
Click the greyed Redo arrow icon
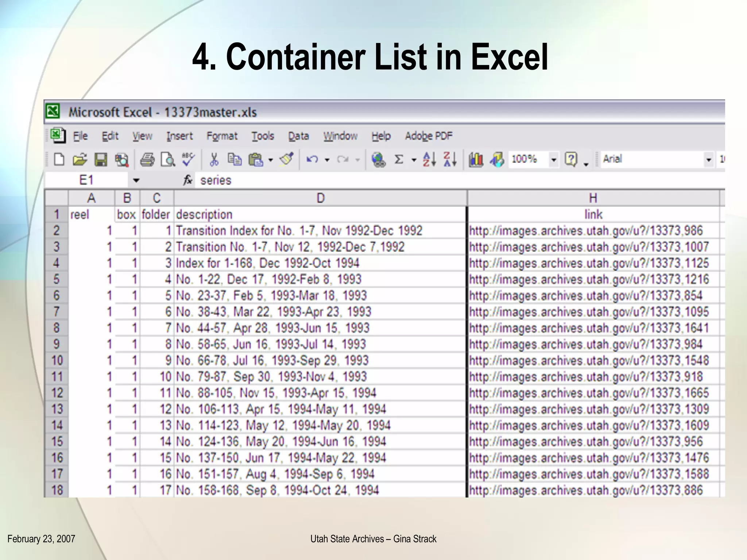coord(343,159)
